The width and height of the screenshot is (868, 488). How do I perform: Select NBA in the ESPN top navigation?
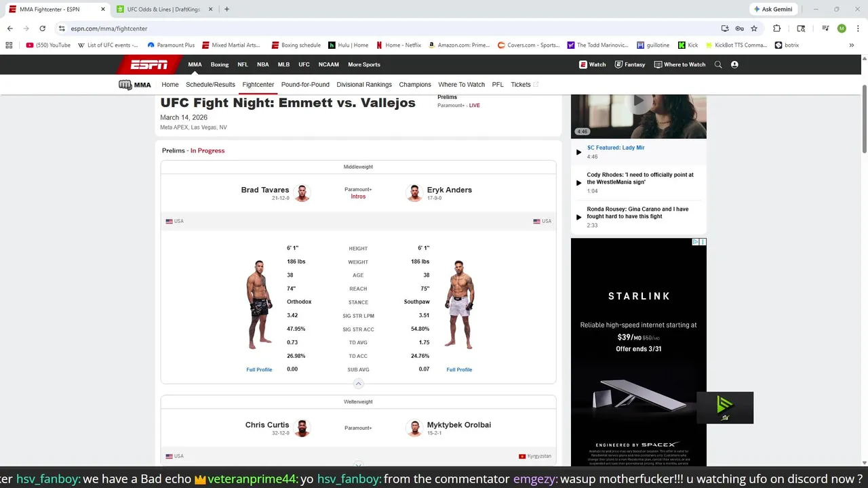263,64
